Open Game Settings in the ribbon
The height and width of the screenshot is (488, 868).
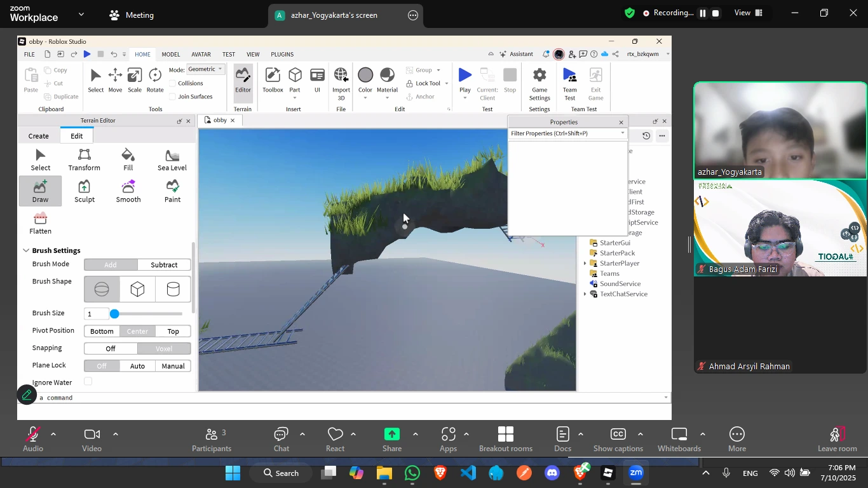coord(539,83)
